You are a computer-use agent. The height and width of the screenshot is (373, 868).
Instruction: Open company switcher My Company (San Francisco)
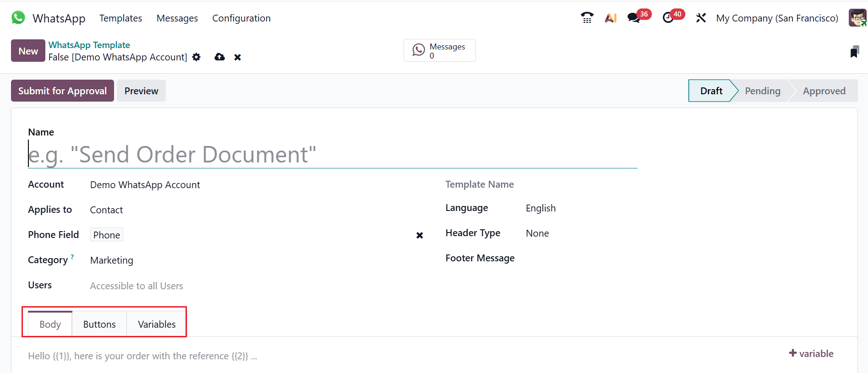pyautogui.click(x=777, y=18)
